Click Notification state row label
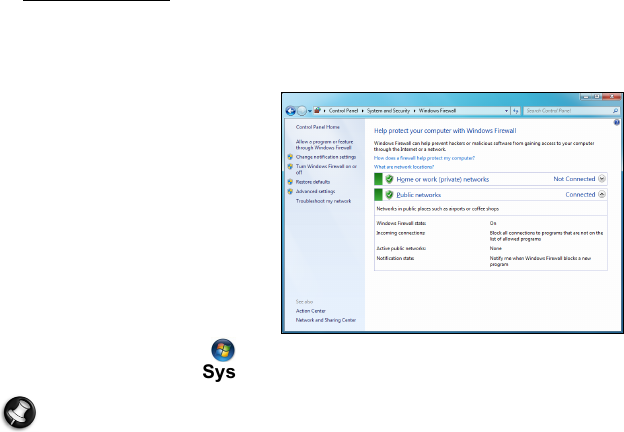 tap(395, 259)
